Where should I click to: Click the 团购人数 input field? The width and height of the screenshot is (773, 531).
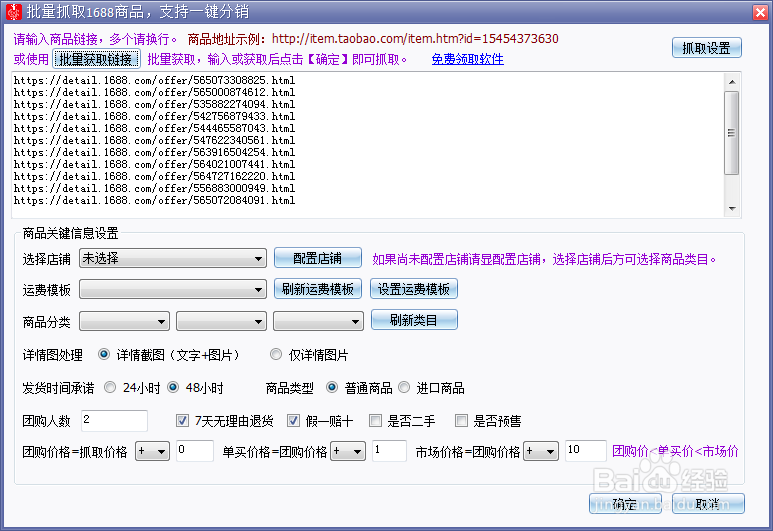point(114,421)
